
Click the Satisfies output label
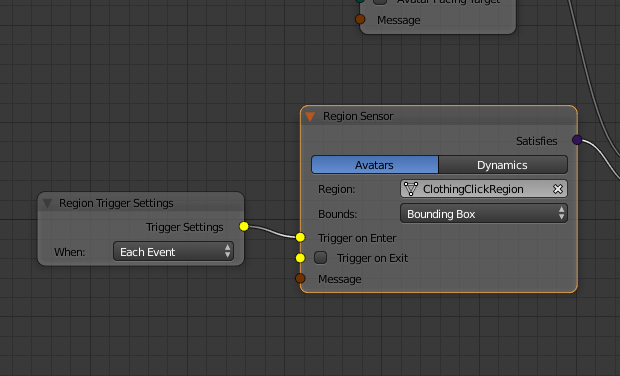click(537, 141)
